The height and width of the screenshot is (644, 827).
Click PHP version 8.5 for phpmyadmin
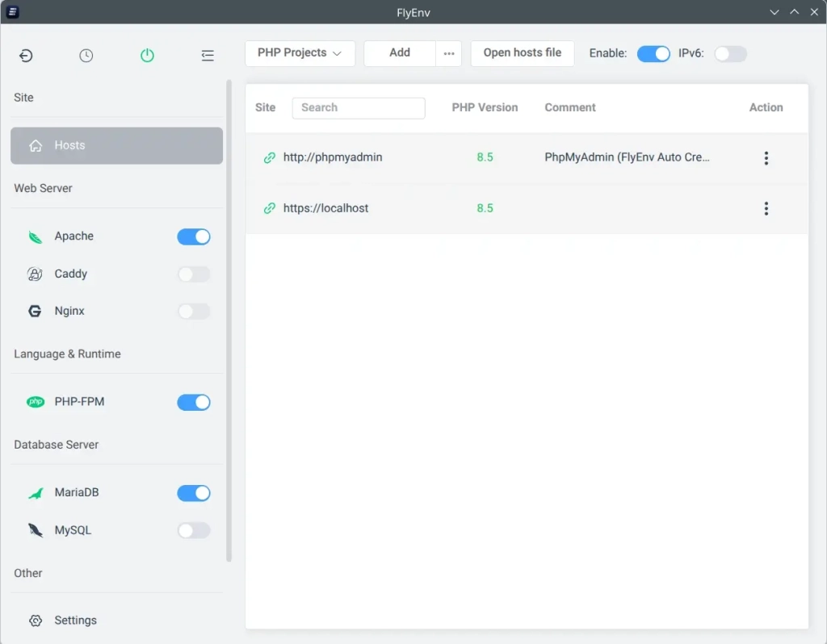485,157
